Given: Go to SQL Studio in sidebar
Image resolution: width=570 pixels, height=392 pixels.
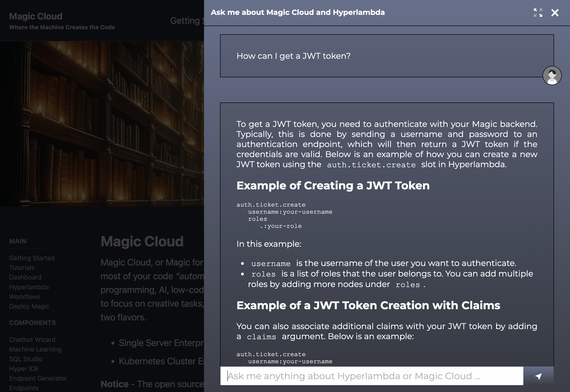Looking at the screenshot, I should [x=26, y=359].
